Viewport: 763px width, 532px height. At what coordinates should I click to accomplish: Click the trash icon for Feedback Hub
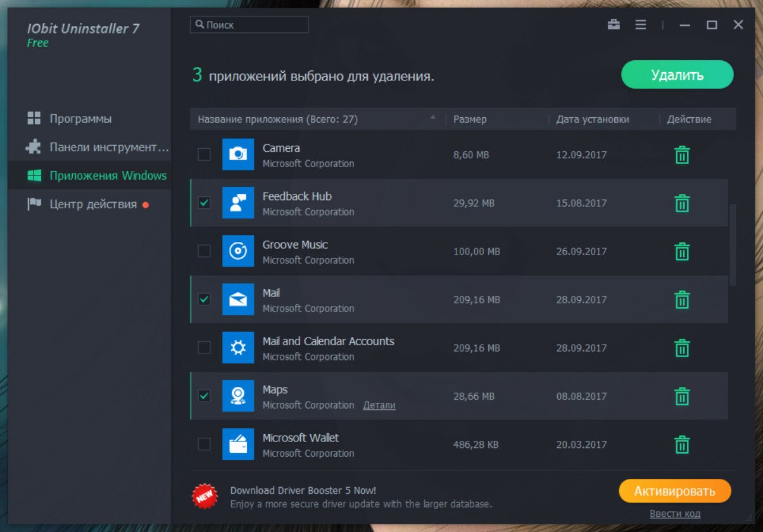point(682,203)
